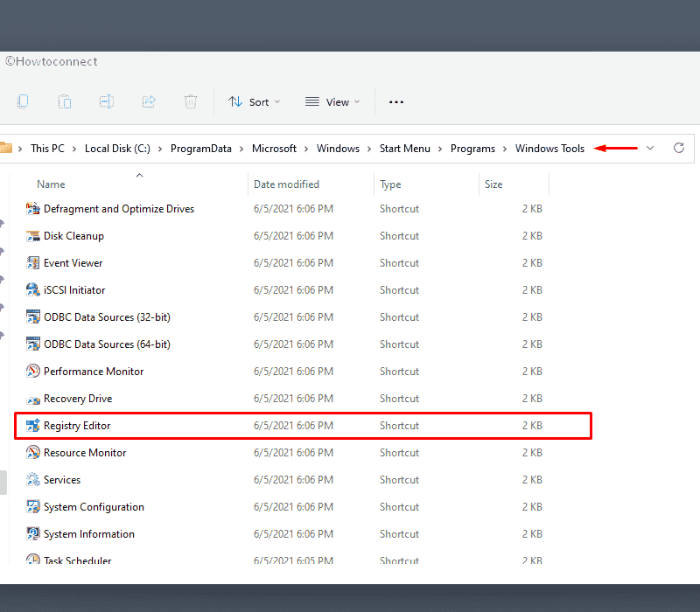
Task: Go to Programs breadcrumb
Action: [x=472, y=149]
